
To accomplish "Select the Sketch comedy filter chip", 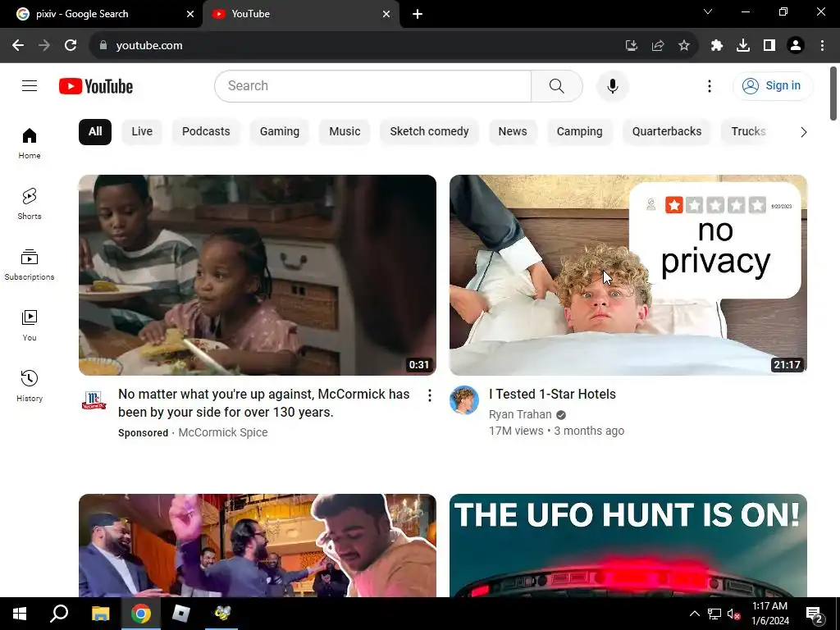I will coord(429,132).
